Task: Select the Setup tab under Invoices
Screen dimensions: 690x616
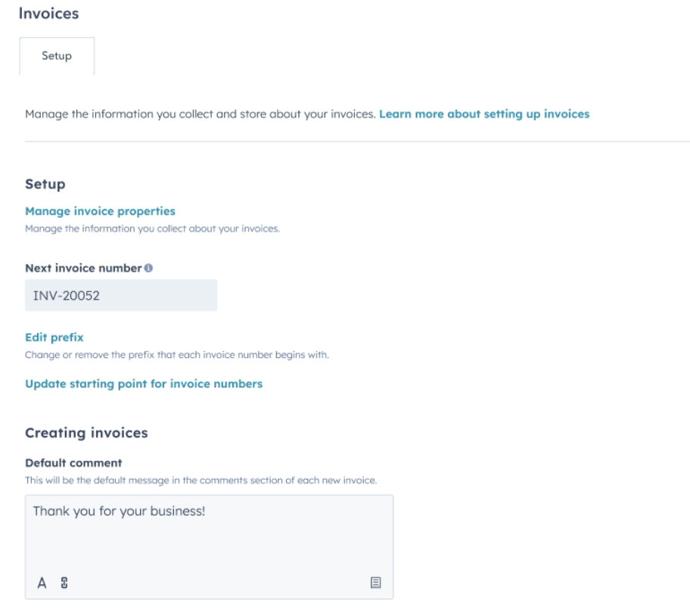Action: 58,55
